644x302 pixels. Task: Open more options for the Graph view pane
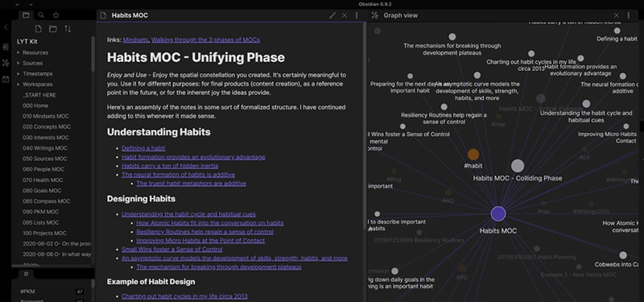(629, 15)
